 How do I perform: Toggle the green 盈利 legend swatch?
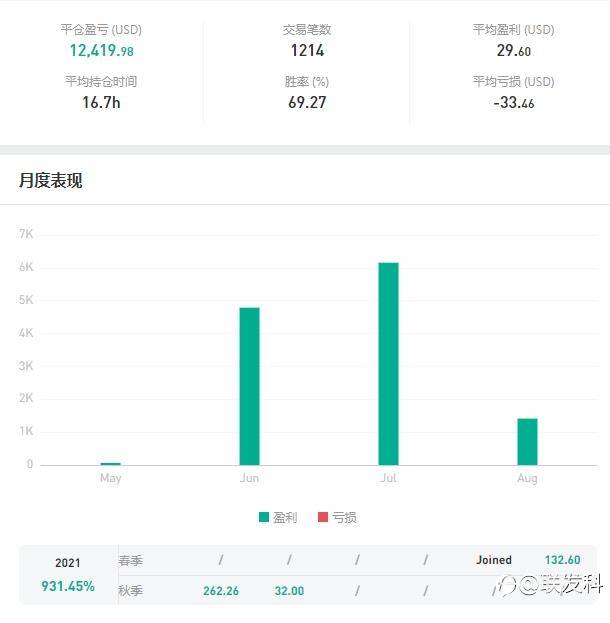(264, 517)
